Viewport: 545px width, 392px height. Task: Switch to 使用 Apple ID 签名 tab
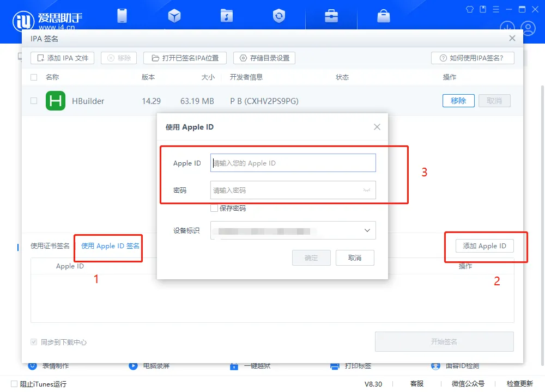[x=110, y=246]
